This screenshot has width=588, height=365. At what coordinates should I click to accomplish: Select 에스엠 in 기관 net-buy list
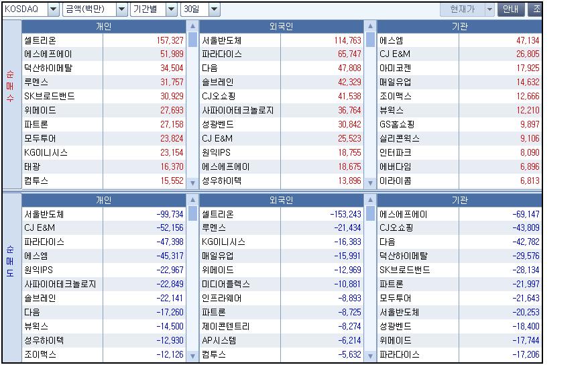(x=392, y=40)
